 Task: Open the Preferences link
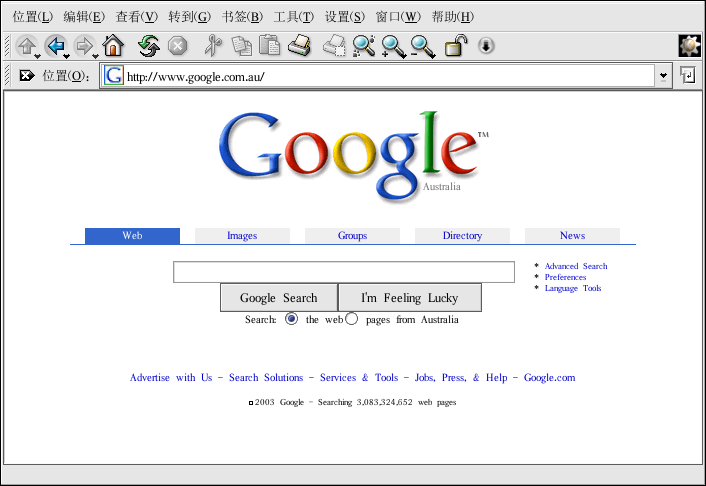pos(566,277)
